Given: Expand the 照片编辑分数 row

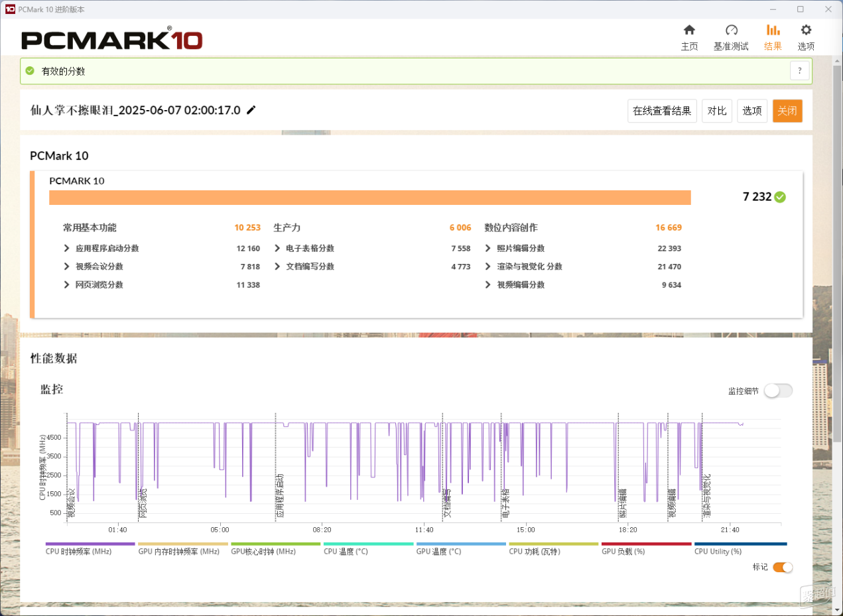Looking at the screenshot, I should tap(583, 249).
